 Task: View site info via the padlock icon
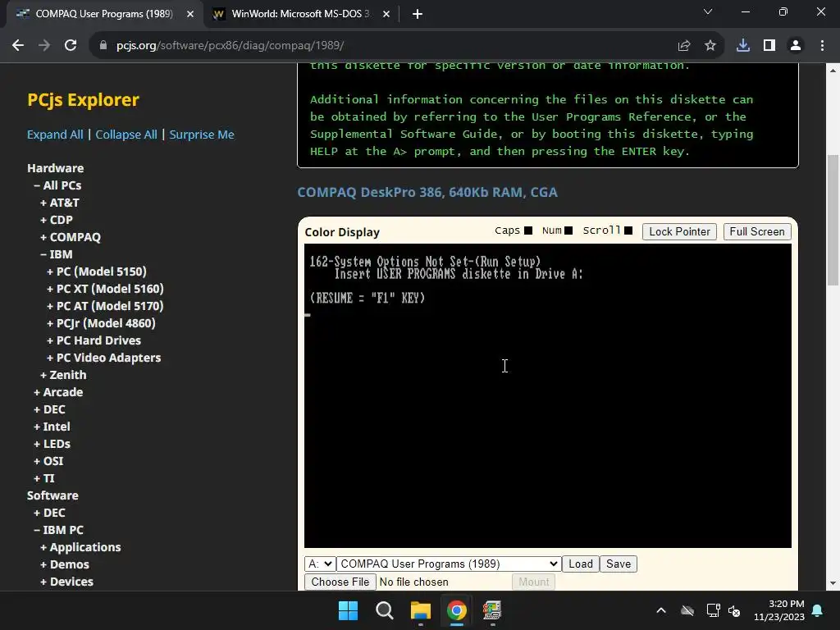point(103,46)
